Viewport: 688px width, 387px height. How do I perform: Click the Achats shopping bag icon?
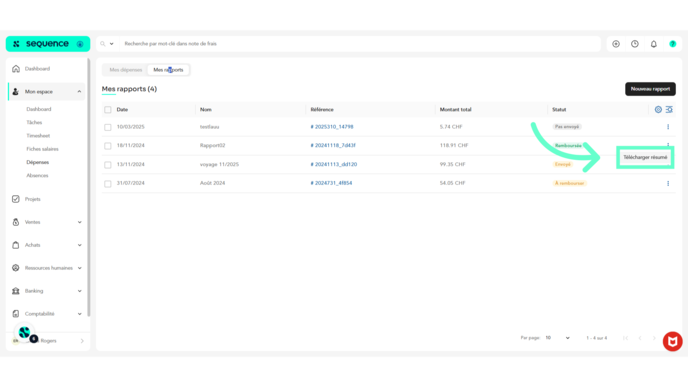(x=16, y=245)
